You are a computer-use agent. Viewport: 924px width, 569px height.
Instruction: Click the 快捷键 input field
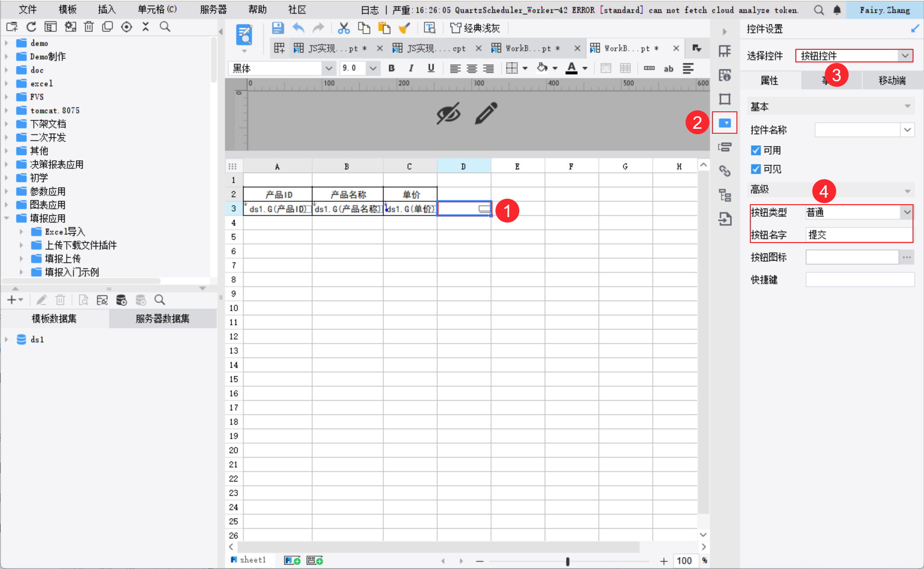pyautogui.click(x=860, y=280)
